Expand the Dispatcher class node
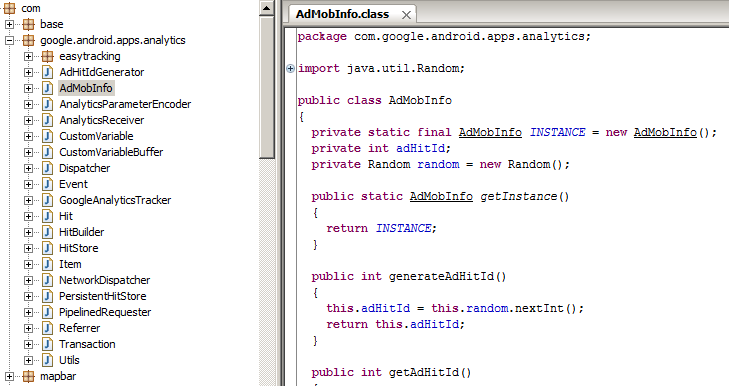 point(28,168)
